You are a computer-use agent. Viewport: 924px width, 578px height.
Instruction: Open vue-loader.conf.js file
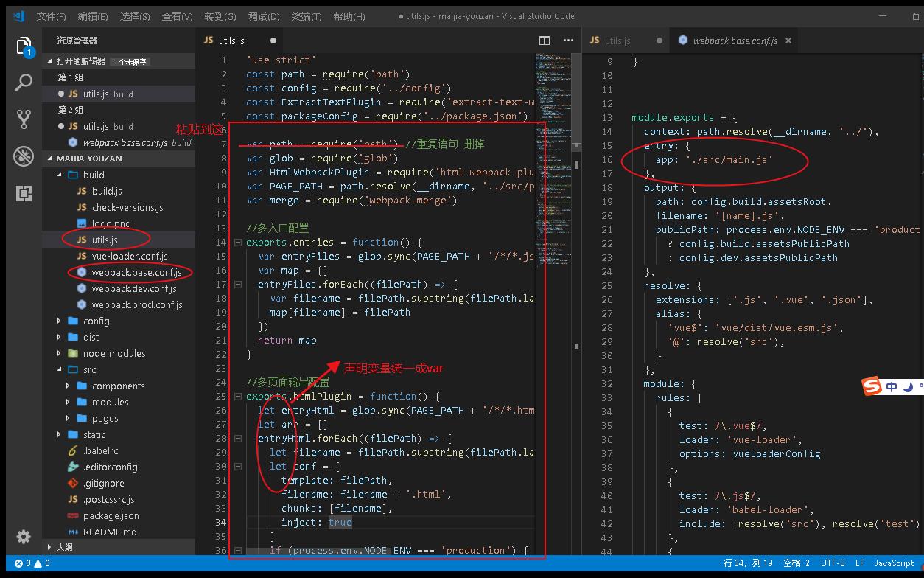tap(118, 256)
